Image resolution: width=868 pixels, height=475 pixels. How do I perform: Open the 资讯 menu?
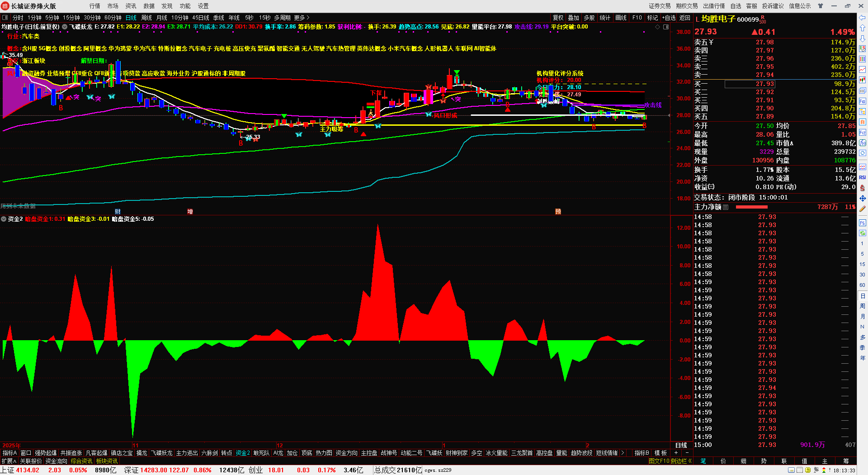point(131,6)
